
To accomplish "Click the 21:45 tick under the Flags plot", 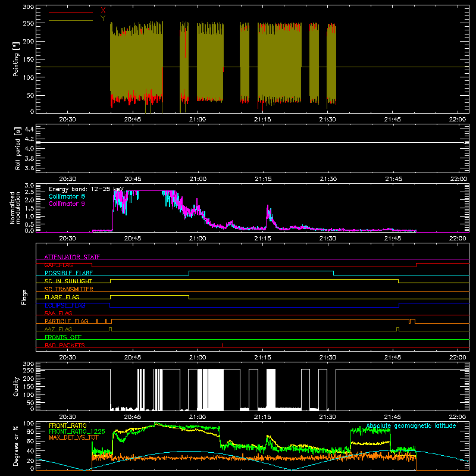I will 393,358.
